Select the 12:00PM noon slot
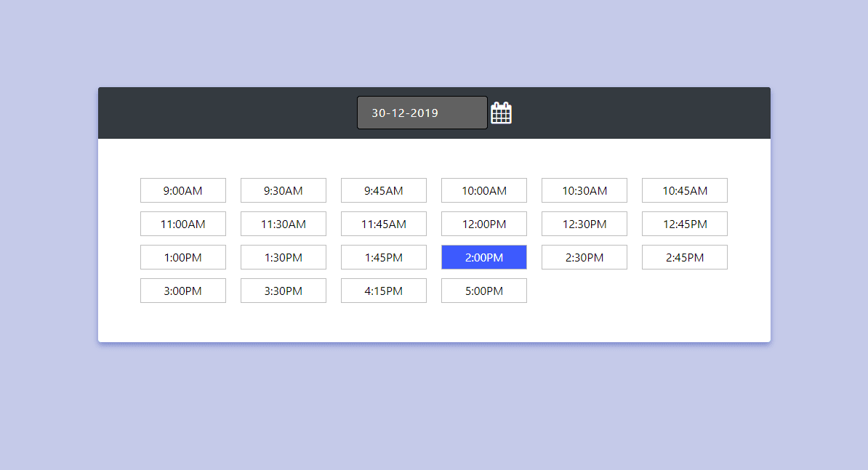This screenshot has height=470, width=868. click(x=484, y=224)
